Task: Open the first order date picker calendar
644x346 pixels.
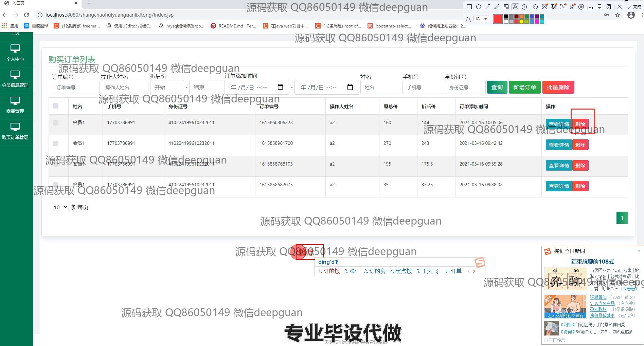Action: (x=280, y=87)
